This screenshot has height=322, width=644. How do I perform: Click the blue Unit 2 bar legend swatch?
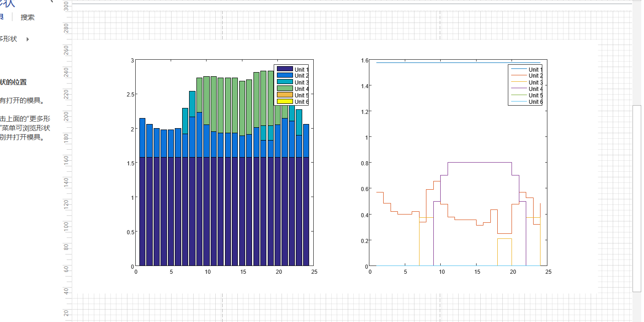point(285,75)
